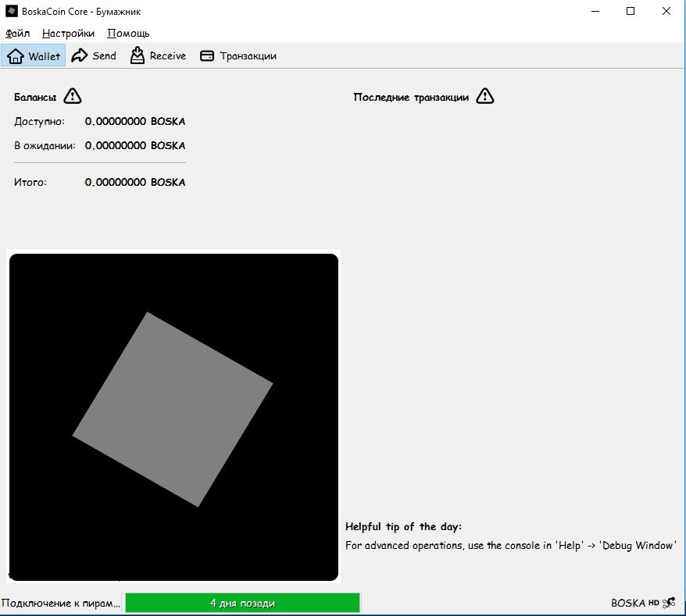Click the Итого total balance value
This screenshot has width=686, height=616.
(134, 183)
